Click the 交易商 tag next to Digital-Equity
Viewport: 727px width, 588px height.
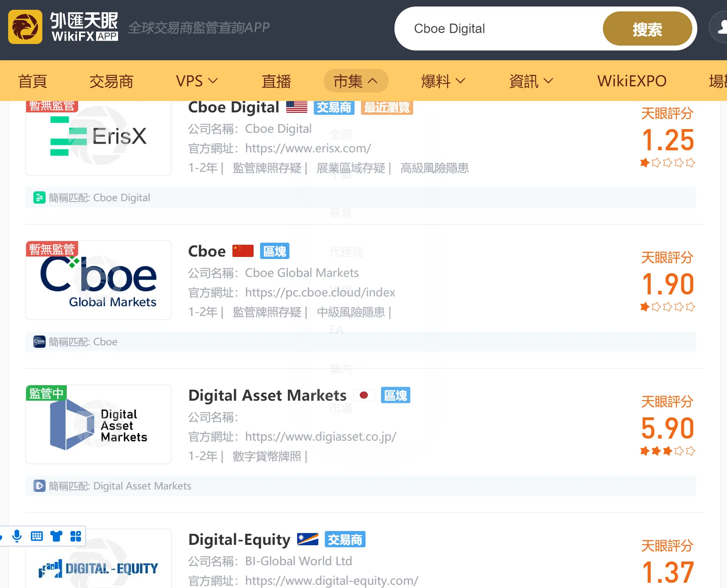[345, 540]
